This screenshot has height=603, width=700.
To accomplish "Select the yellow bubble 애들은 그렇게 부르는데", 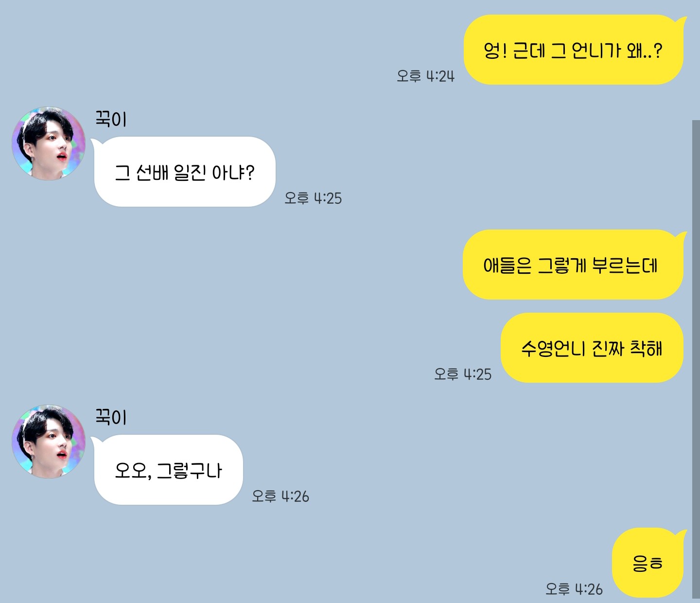I will (573, 265).
